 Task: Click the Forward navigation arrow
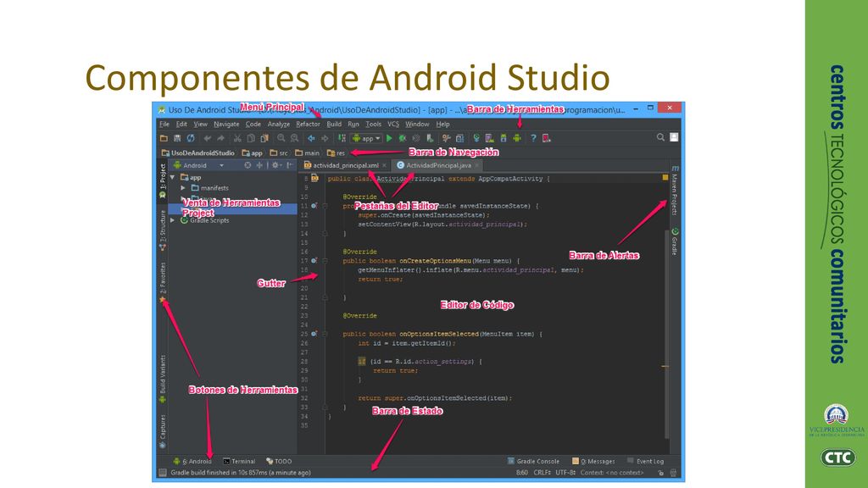pos(325,138)
